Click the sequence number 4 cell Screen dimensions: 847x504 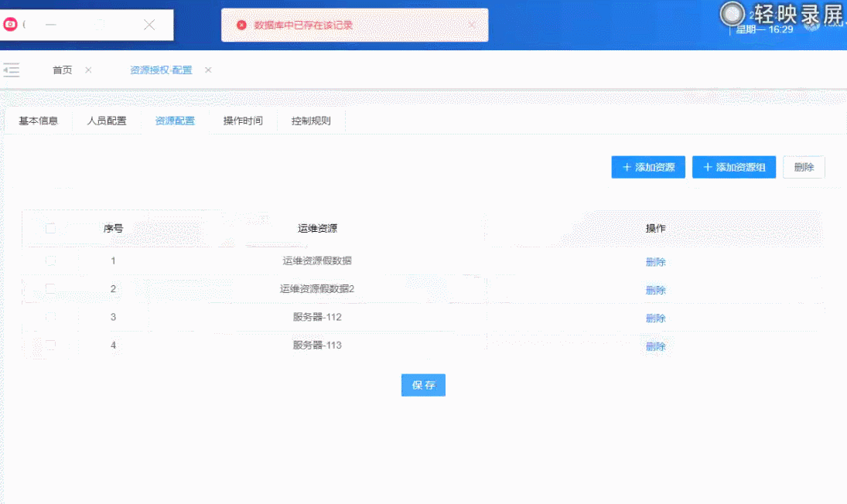[113, 345]
